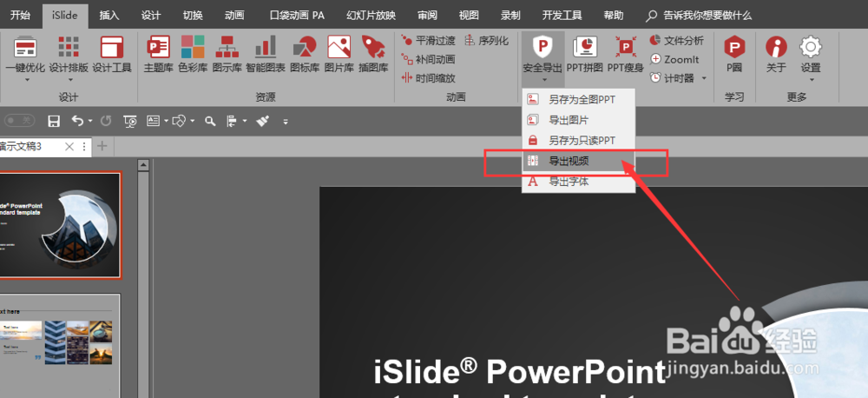Undo the last action

[x=77, y=120]
